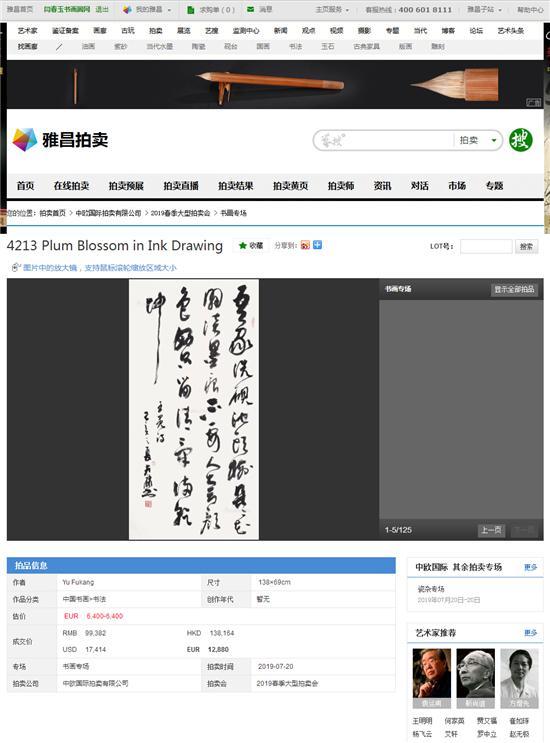The width and height of the screenshot is (550, 743).
Task: Click the 艺术家 top menu item
Action: 27,30
